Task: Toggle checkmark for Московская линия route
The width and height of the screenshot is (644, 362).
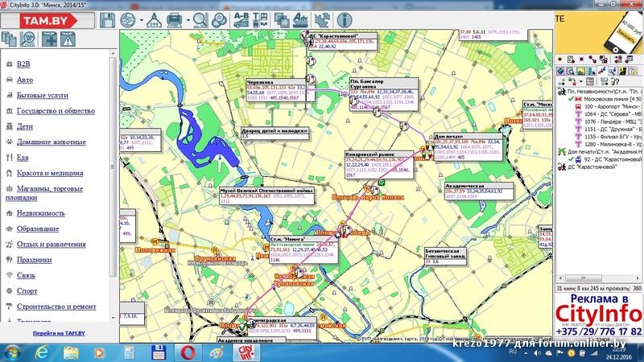Action: 571,99
